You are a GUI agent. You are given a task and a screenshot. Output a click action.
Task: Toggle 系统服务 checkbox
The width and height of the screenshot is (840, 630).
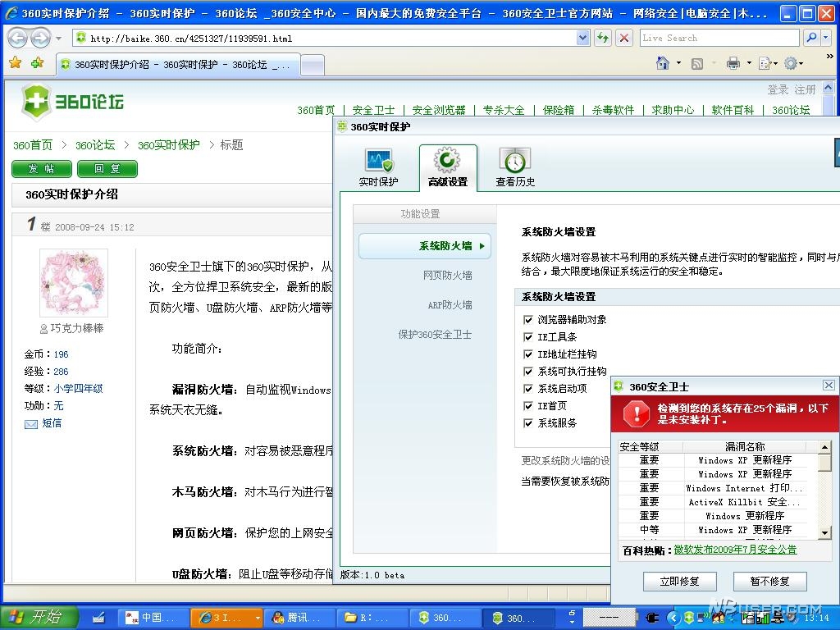[527, 423]
